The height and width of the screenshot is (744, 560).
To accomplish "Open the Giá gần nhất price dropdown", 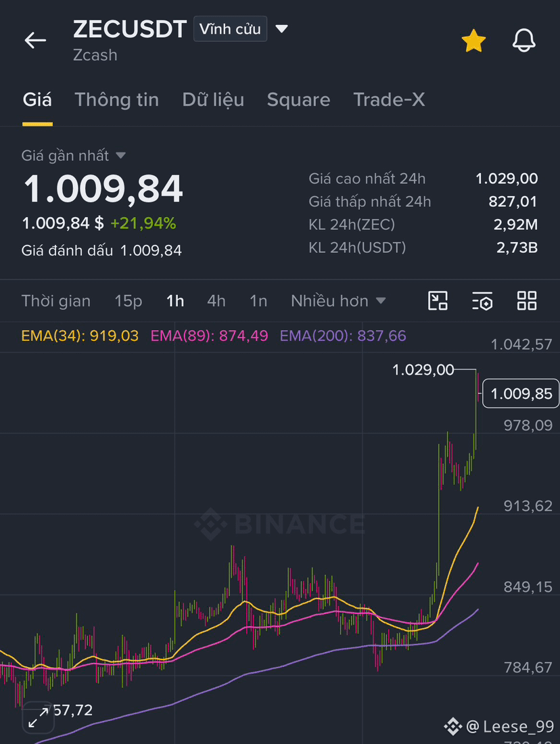I will pyautogui.click(x=74, y=156).
